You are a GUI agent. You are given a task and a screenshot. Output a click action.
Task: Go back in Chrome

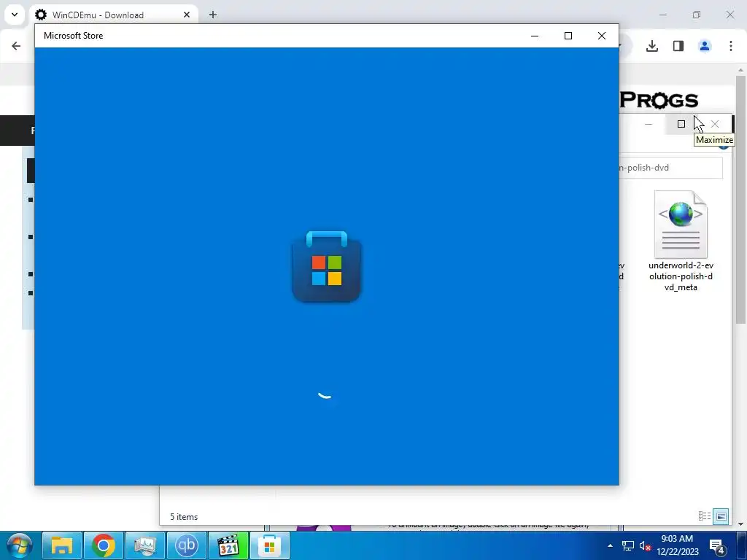(16, 46)
